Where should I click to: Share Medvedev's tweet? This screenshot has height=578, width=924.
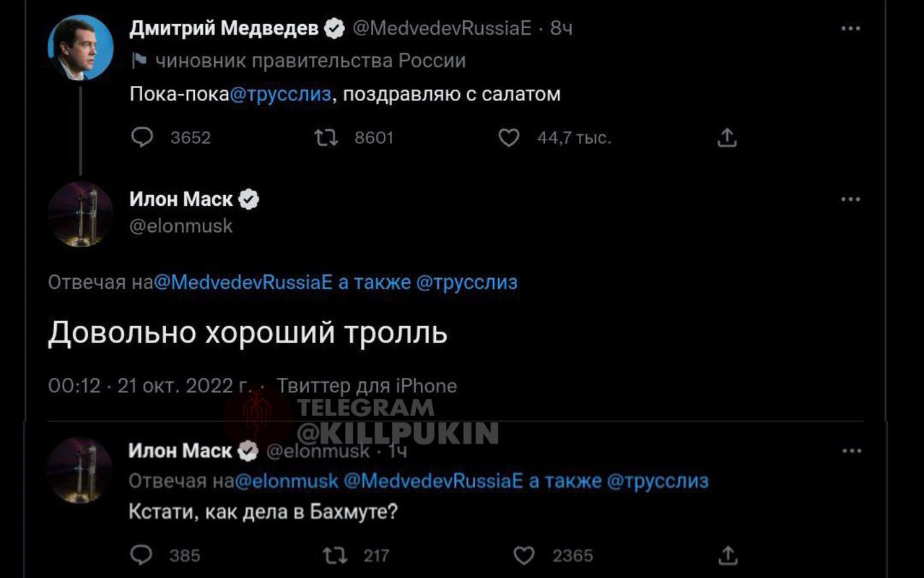[727, 137]
